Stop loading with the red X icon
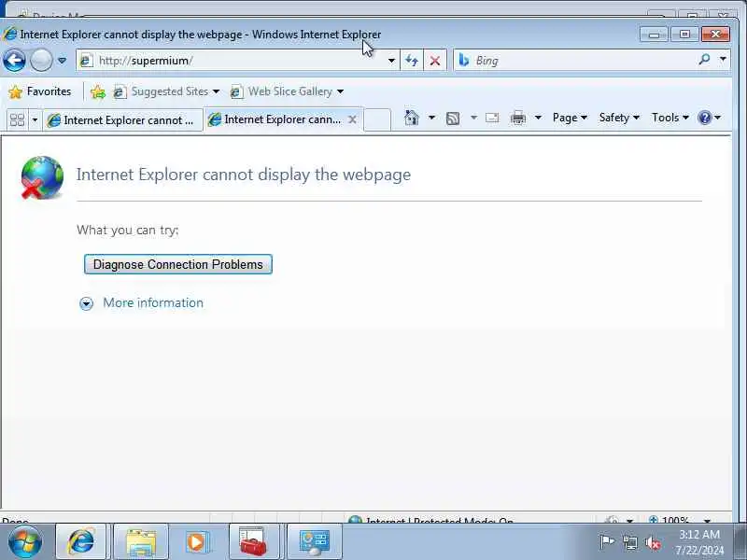 tap(434, 61)
